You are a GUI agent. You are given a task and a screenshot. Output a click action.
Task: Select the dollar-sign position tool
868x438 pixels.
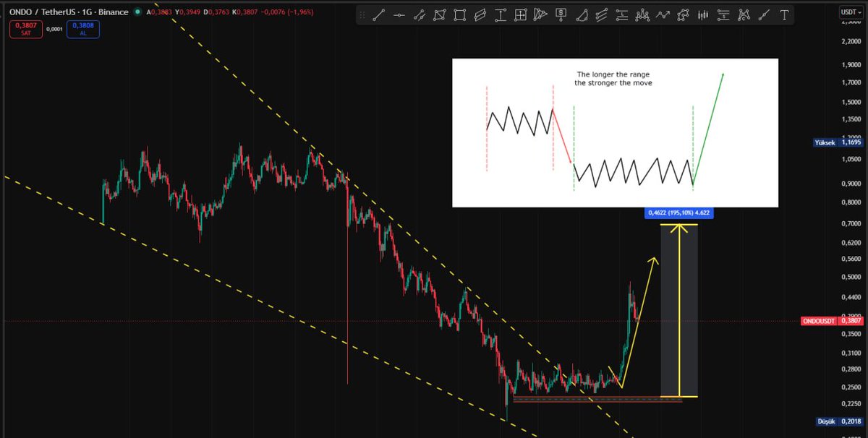561,15
